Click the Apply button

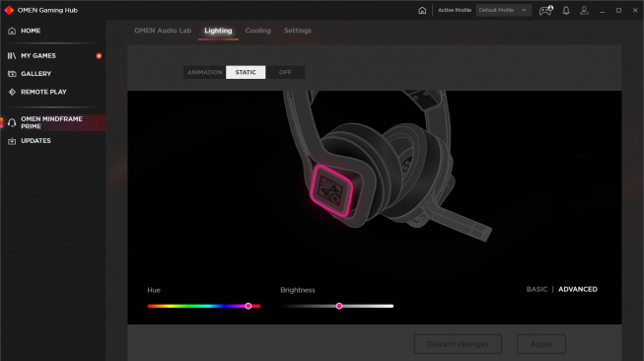540,344
